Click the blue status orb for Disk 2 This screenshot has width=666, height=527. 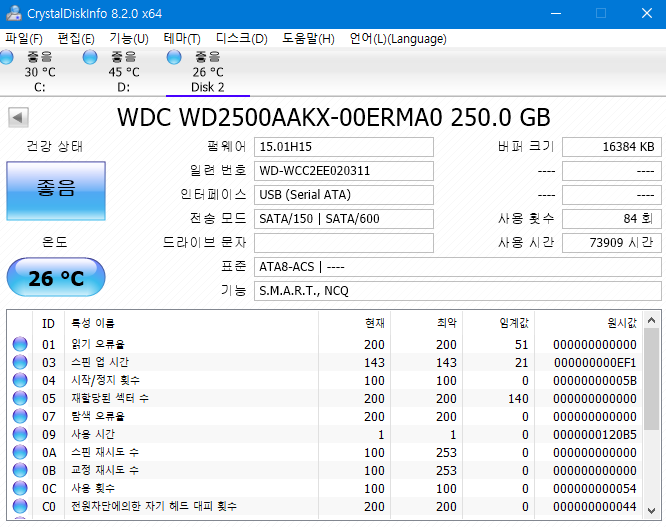tap(174, 57)
